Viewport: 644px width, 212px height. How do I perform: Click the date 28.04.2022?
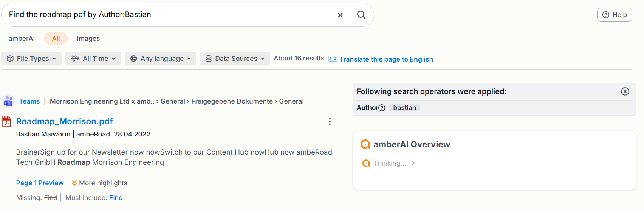tap(132, 134)
